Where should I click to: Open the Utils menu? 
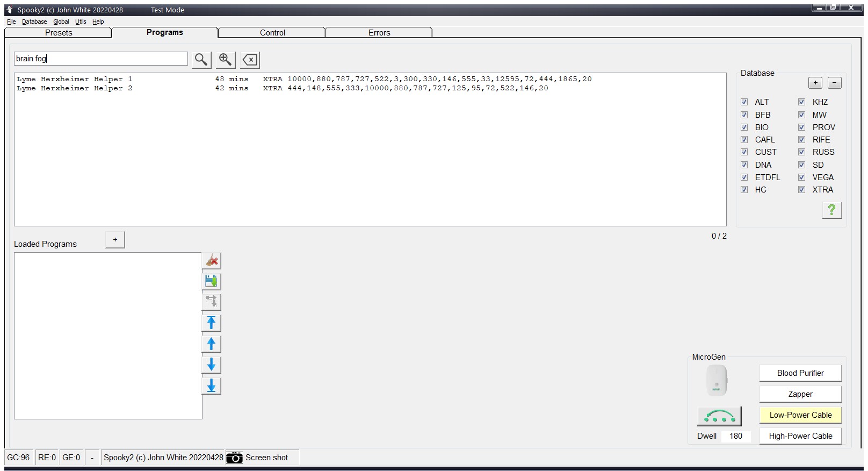(81, 22)
